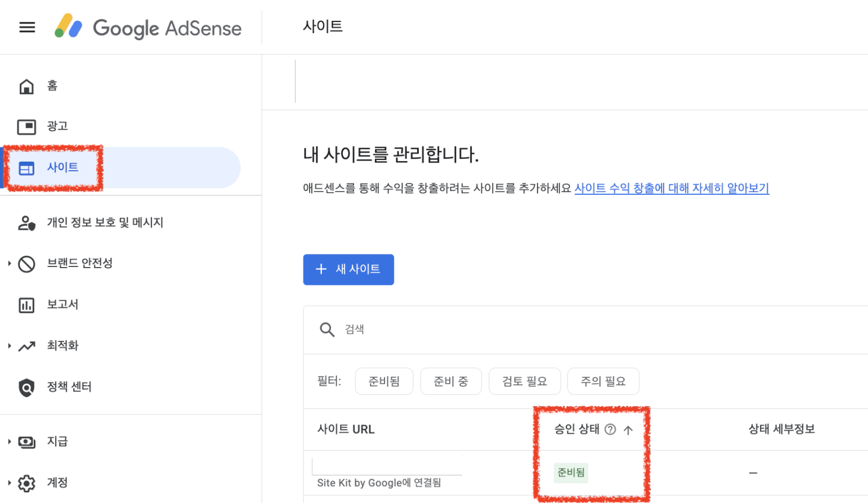
Task: Click the approval status help icon
Action: (610, 429)
